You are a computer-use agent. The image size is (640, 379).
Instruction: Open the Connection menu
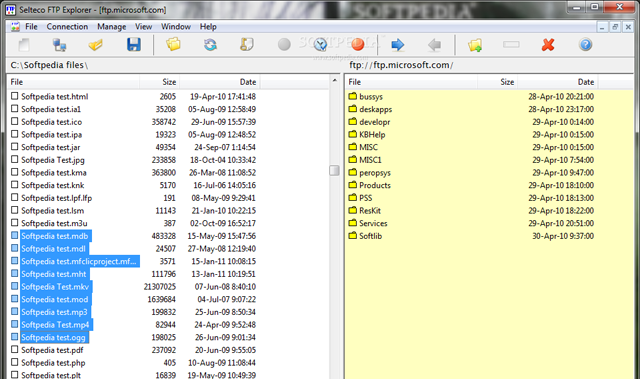coord(67,27)
